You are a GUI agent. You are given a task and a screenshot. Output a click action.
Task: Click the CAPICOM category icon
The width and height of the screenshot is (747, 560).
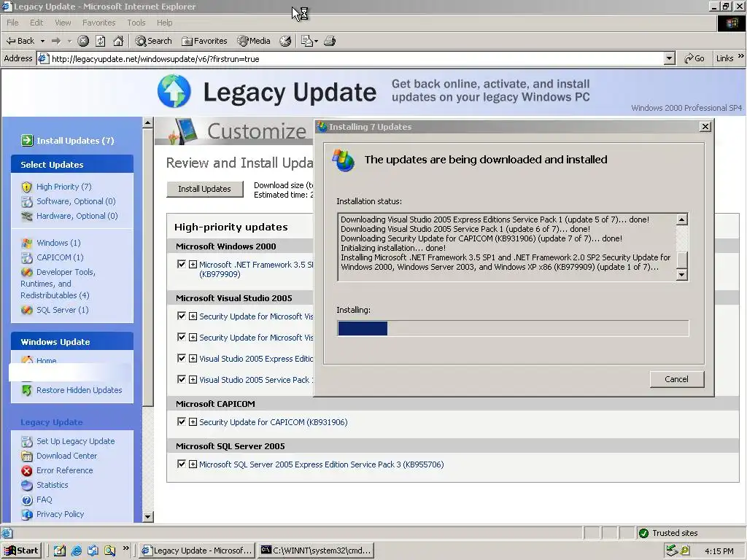[x=27, y=257]
